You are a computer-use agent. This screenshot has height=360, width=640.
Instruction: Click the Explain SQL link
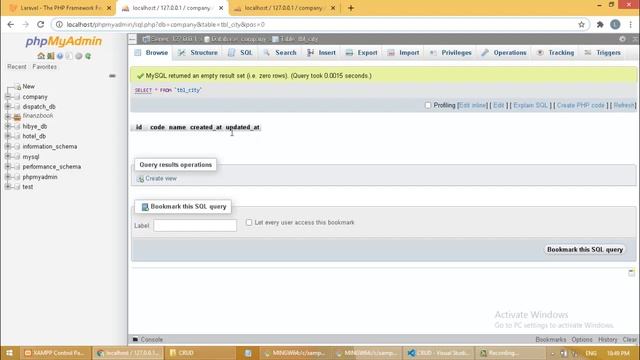531,105
